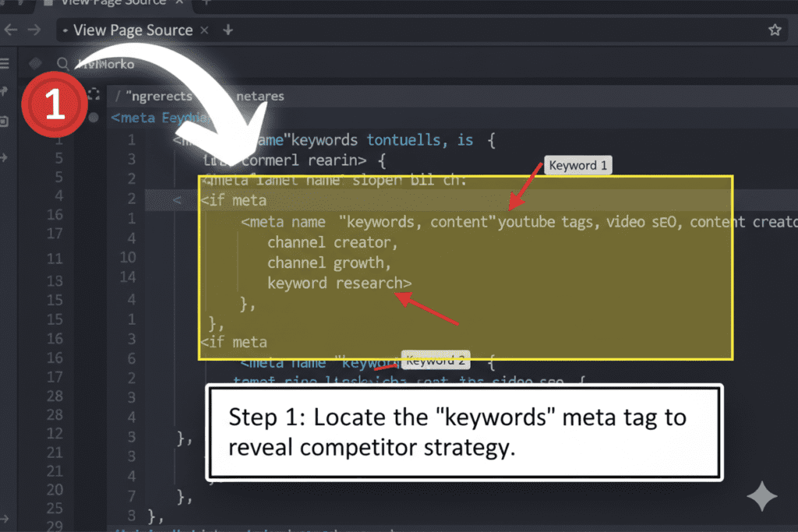Click the diamond icon in the search bar
Viewport: 798px width, 532px height.
(x=34, y=63)
